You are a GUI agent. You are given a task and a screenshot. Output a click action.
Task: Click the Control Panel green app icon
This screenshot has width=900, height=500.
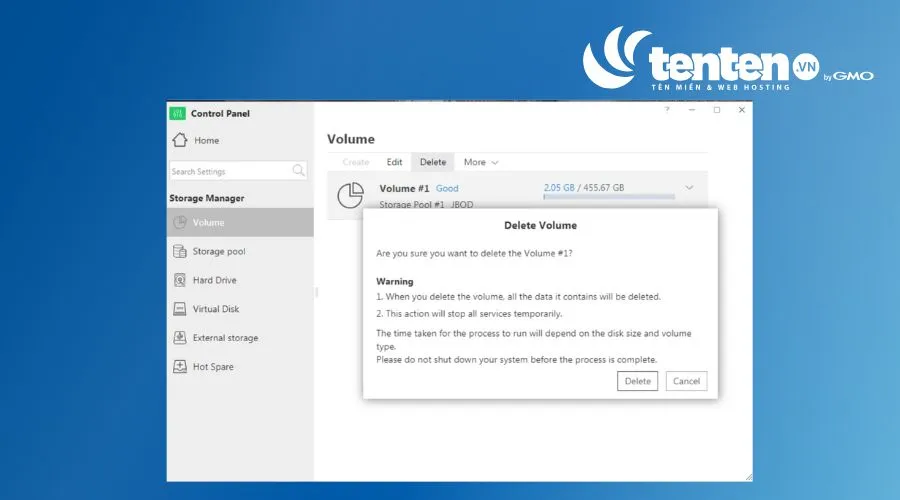coord(177,113)
